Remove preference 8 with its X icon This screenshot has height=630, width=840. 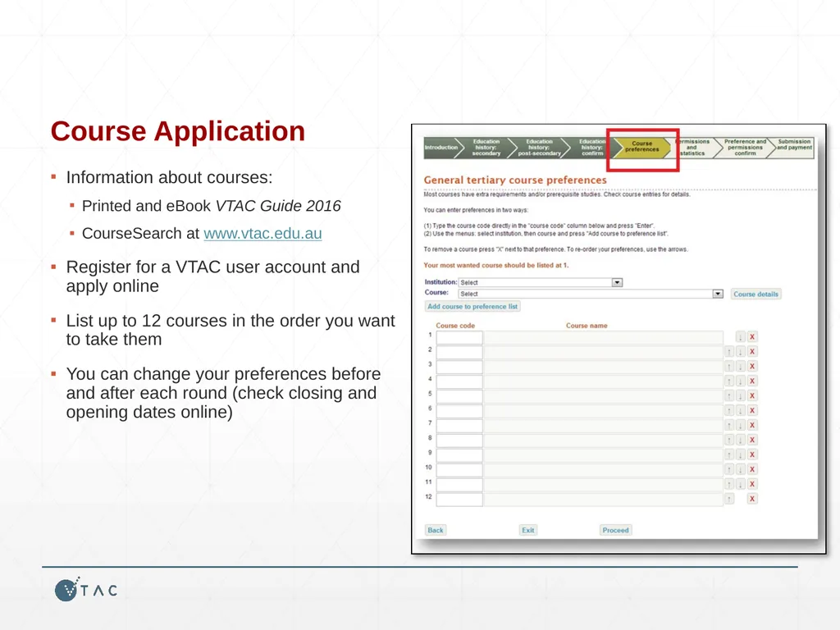(752, 440)
